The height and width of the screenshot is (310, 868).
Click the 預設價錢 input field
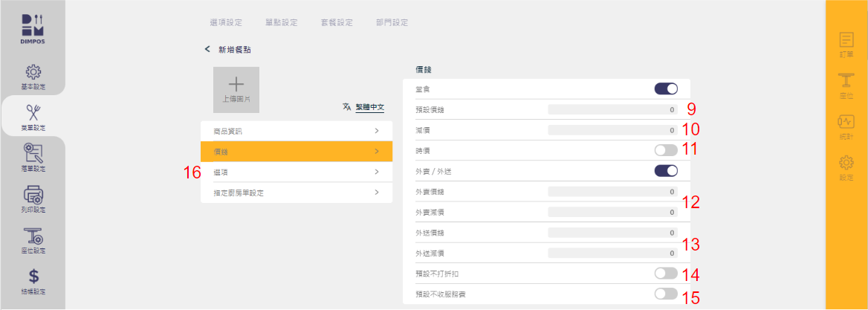(612, 110)
